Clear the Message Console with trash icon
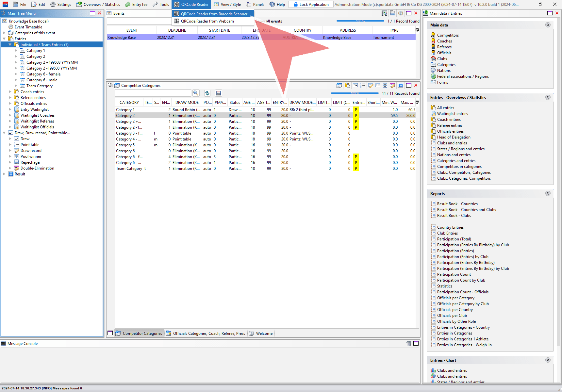Screen dimensions: 562x392 point(408,343)
